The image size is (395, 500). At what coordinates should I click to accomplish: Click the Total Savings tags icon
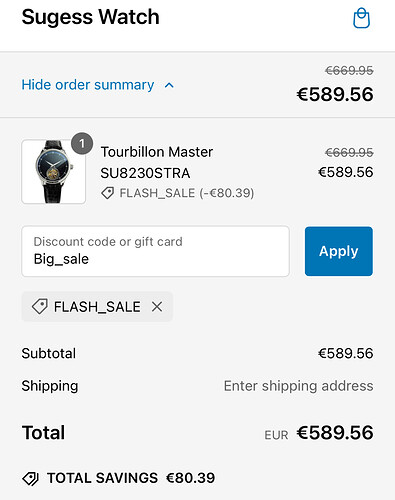[x=31, y=478]
